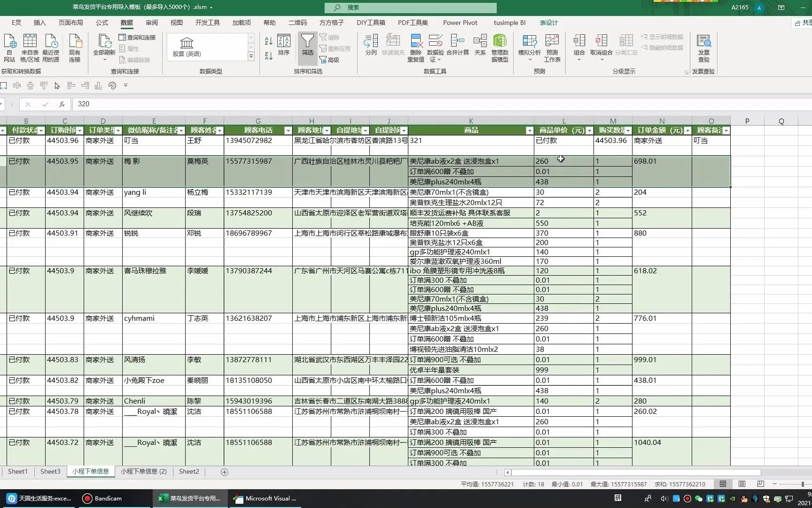Click Remove Duplicates (删除重复值) icon

point(416,48)
